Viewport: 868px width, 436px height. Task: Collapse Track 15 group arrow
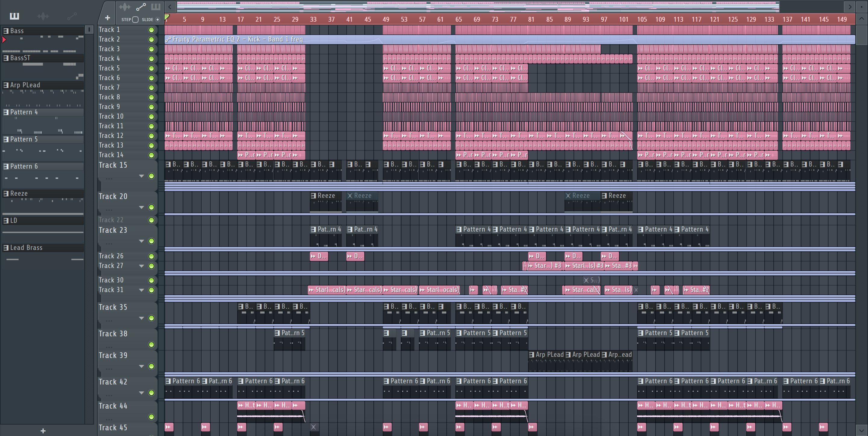click(142, 176)
